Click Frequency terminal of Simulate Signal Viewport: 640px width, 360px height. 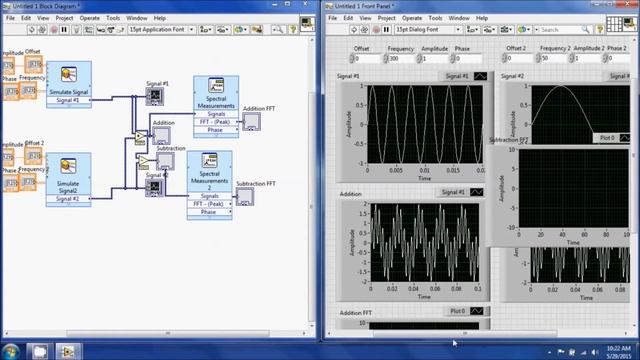pyautogui.click(x=29, y=90)
